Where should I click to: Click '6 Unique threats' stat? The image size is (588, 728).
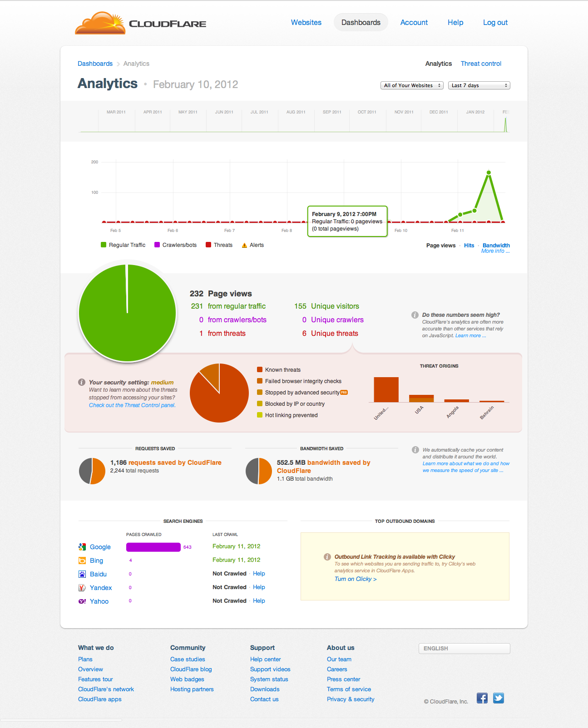(x=330, y=334)
